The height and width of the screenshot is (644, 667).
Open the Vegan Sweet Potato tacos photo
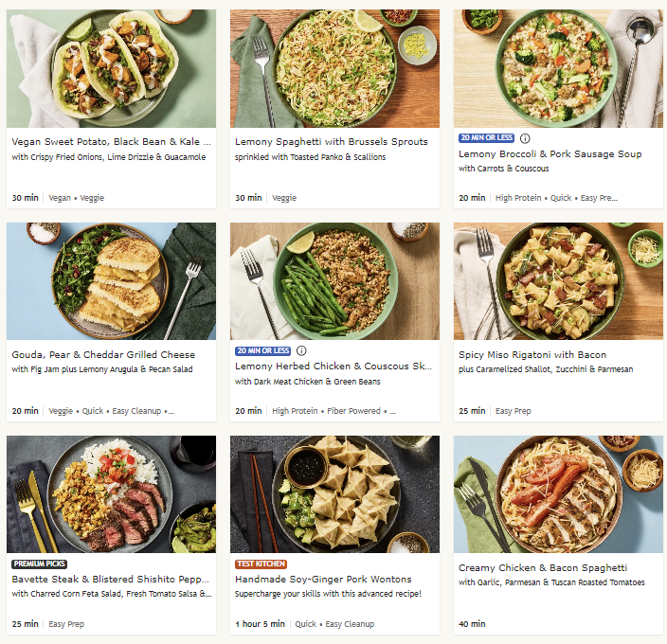tap(111, 68)
